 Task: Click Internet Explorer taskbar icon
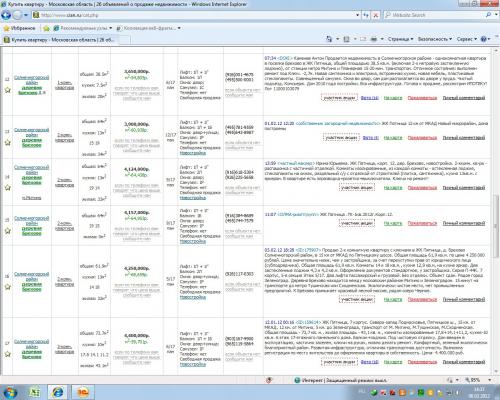click(x=58, y=392)
